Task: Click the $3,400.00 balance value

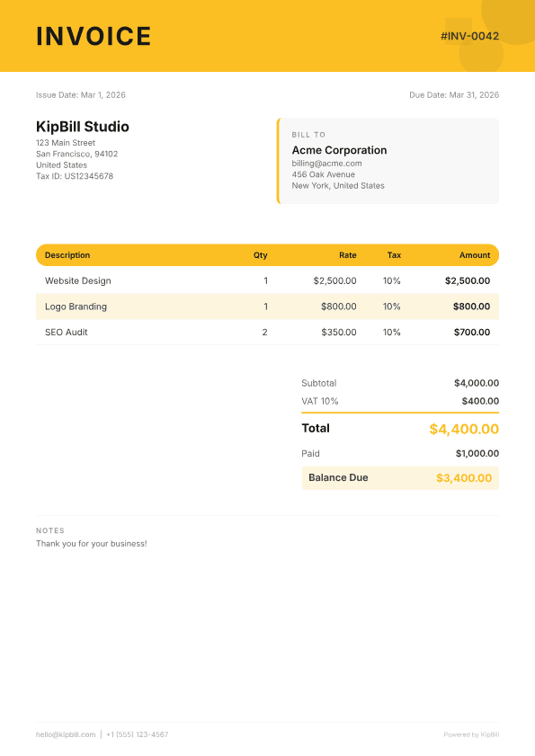Action: [464, 478]
